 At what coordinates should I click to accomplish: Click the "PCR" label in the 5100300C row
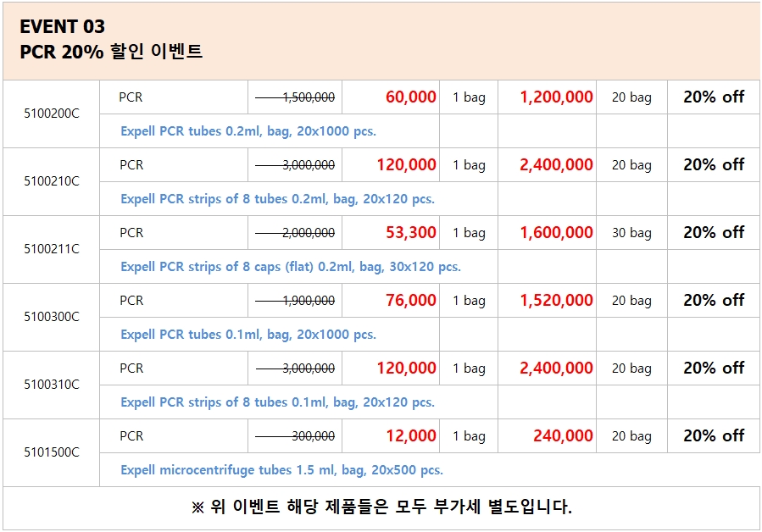131,302
